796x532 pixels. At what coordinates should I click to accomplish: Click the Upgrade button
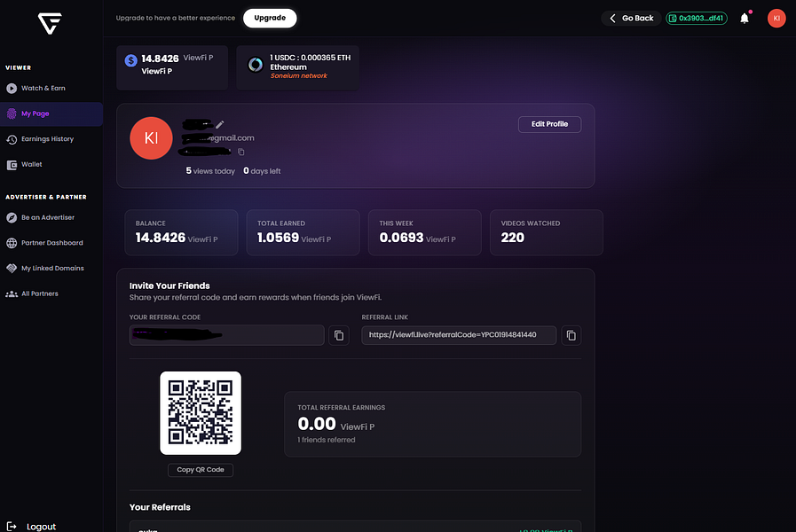coord(270,18)
